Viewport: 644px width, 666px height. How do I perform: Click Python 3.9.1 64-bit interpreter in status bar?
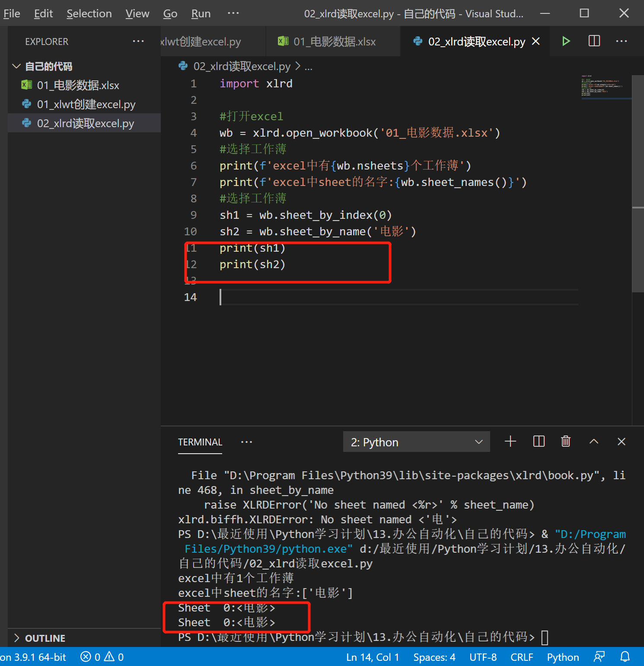pyautogui.click(x=33, y=657)
